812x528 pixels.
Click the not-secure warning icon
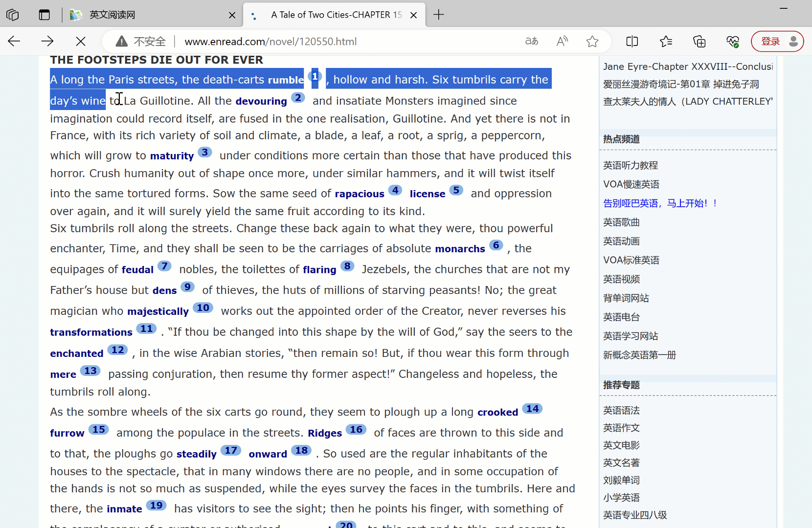[x=122, y=42]
